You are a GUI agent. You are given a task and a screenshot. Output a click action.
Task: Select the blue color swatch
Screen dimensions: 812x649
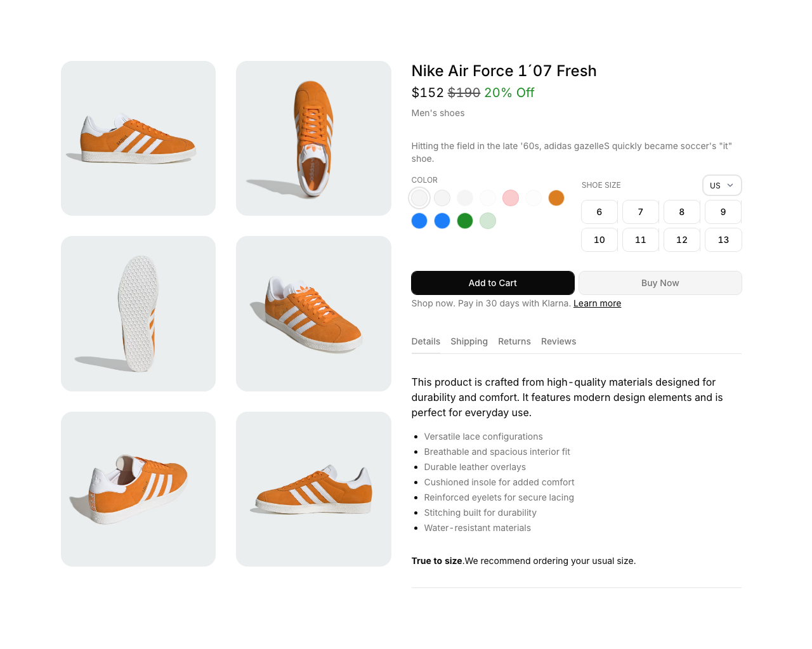[x=419, y=221]
